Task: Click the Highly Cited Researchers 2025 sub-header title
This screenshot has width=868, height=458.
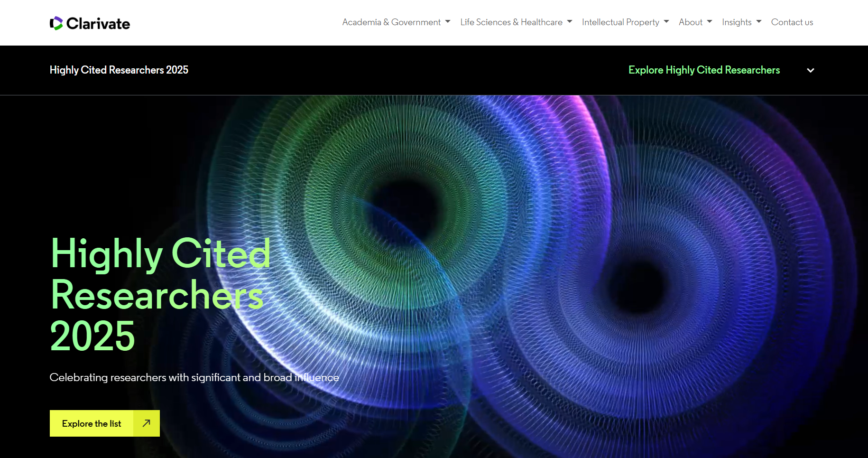Action: click(x=119, y=70)
